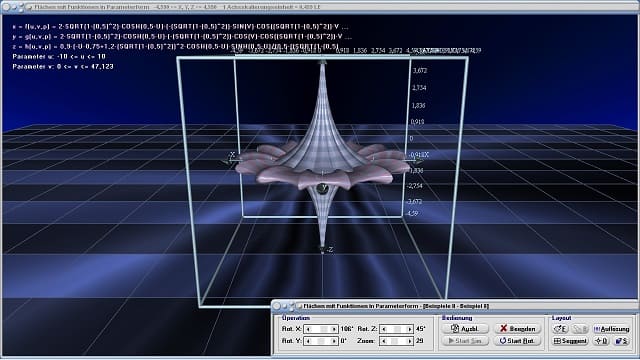
Task: Click the control panel window title bar
Action: 454,306
